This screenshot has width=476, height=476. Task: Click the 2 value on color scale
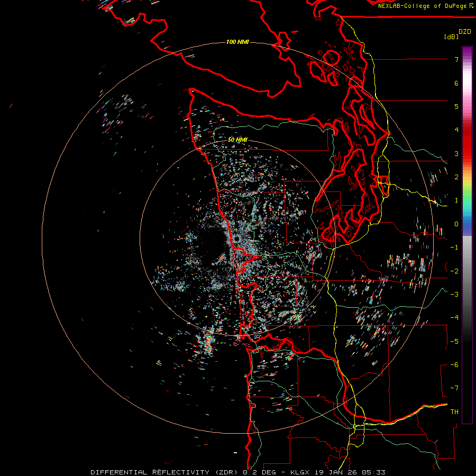pyautogui.click(x=456, y=177)
